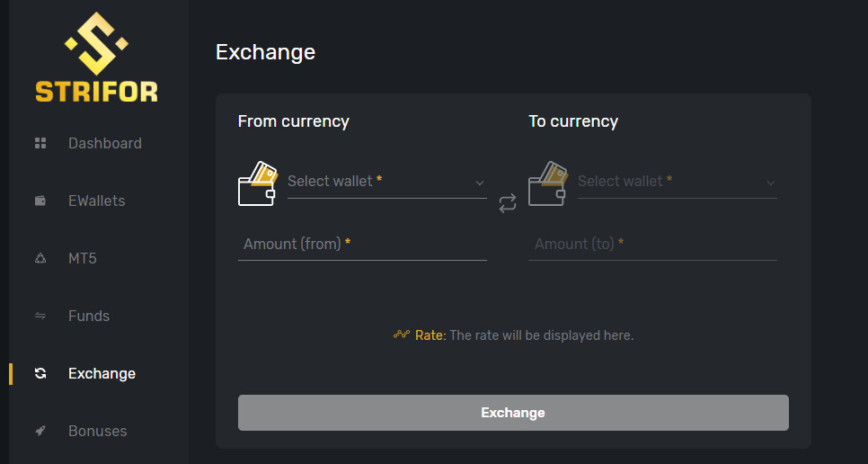The height and width of the screenshot is (464, 868).
Task: Expand the From wallet chevron arrow
Action: click(x=480, y=183)
